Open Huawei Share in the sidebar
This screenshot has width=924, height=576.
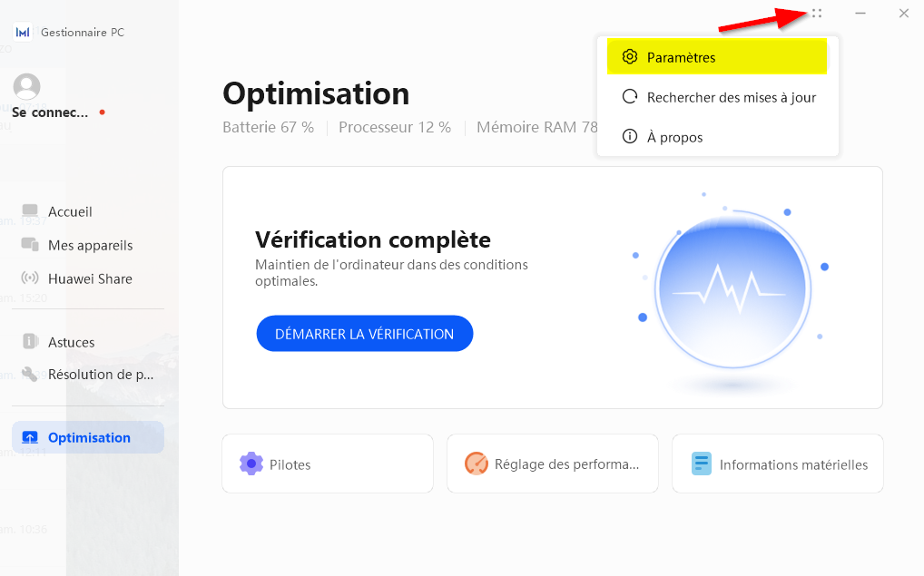[90, 278]
